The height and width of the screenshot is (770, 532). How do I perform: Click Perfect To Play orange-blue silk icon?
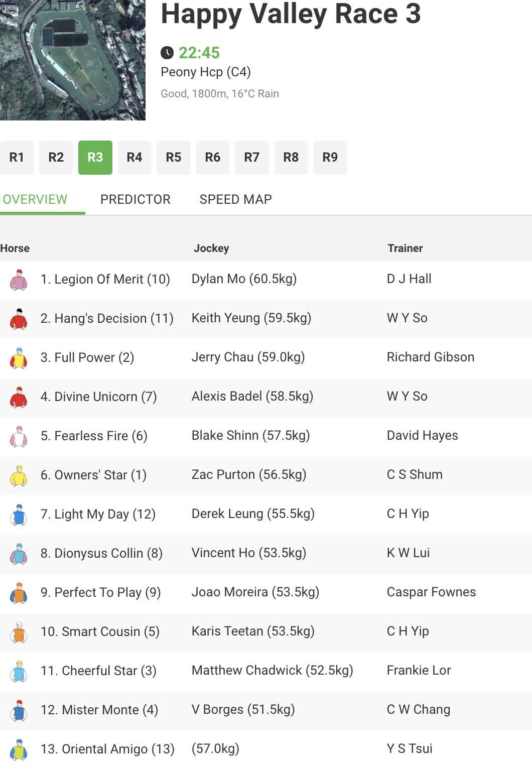tap(19, 593)
